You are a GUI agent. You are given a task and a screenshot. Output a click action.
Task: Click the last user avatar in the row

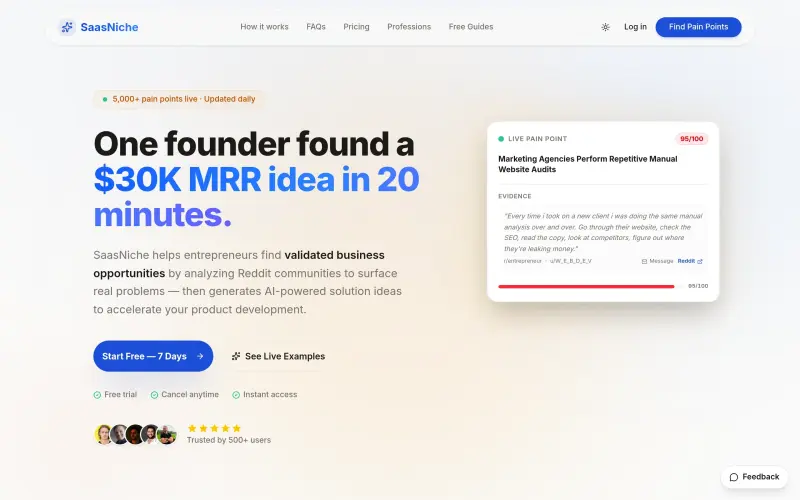pyautogui.click(x=167, y=434)
